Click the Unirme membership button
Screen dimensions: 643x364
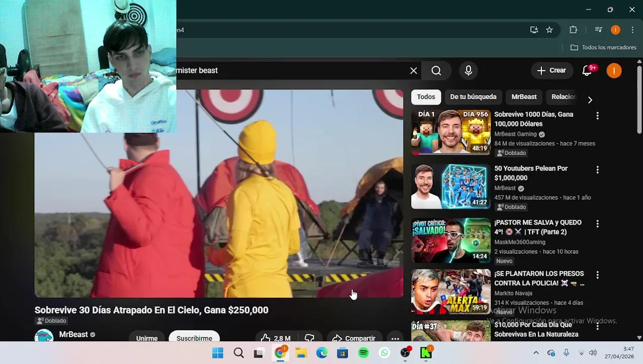click(147, 337)
